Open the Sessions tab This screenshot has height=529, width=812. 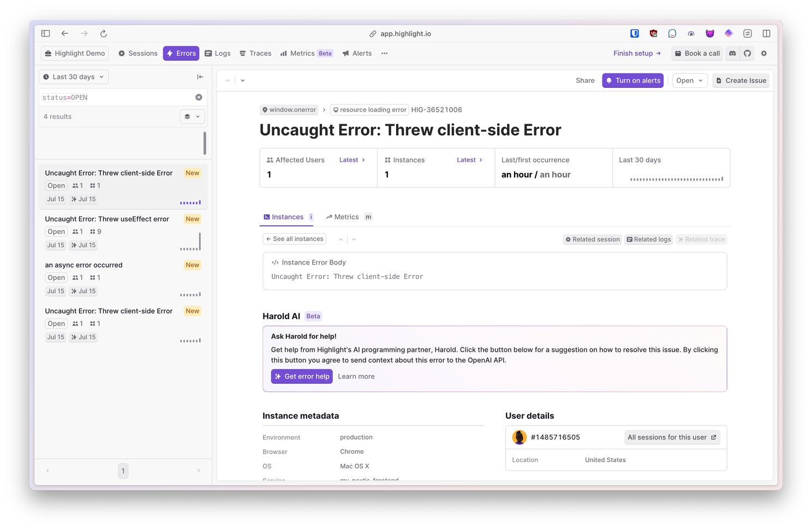pos(138,53)
